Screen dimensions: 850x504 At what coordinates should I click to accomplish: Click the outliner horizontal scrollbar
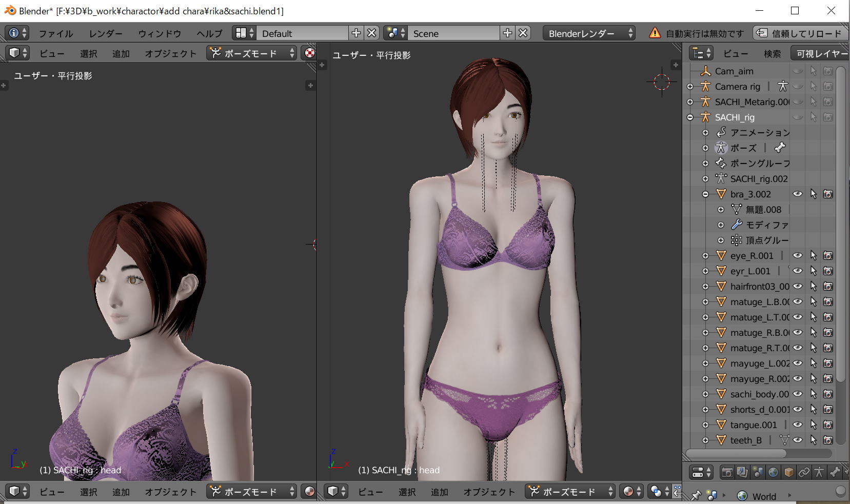(x=736, y=453)
